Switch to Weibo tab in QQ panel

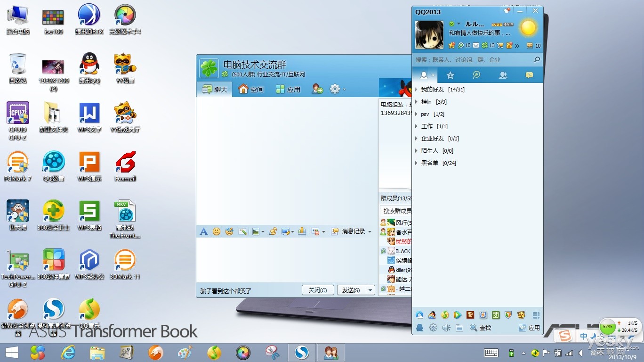(x=476, y=75)
